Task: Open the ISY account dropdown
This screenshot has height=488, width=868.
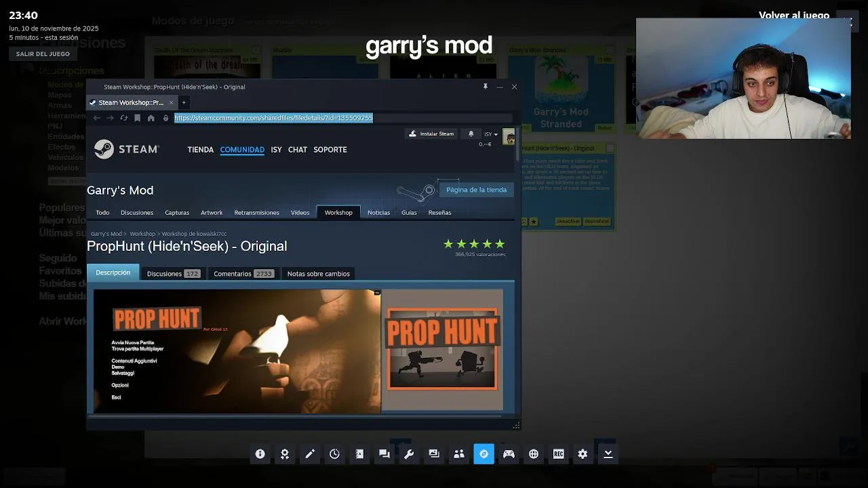Action: [x=490, y=134]
